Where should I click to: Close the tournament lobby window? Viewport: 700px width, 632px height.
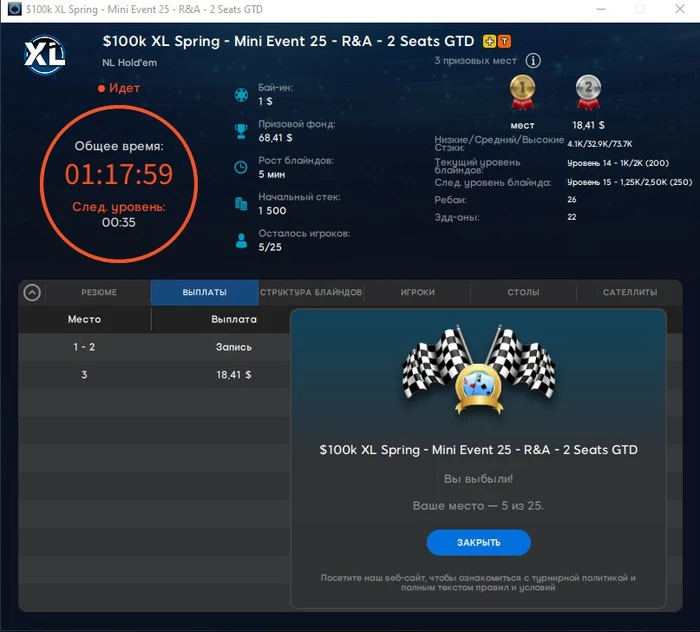tap(679, 9)
